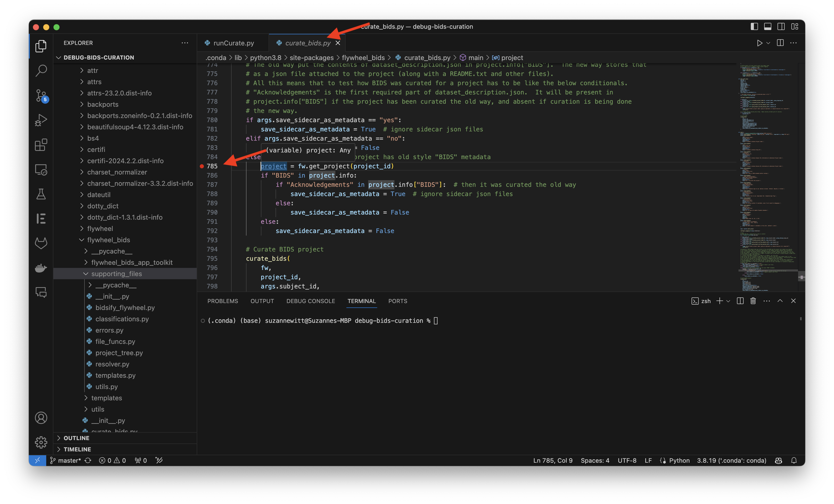The image size is (834, 504).
Task: Switch to the OUTPUT panel tab
Action: click(x=262, y=301)
